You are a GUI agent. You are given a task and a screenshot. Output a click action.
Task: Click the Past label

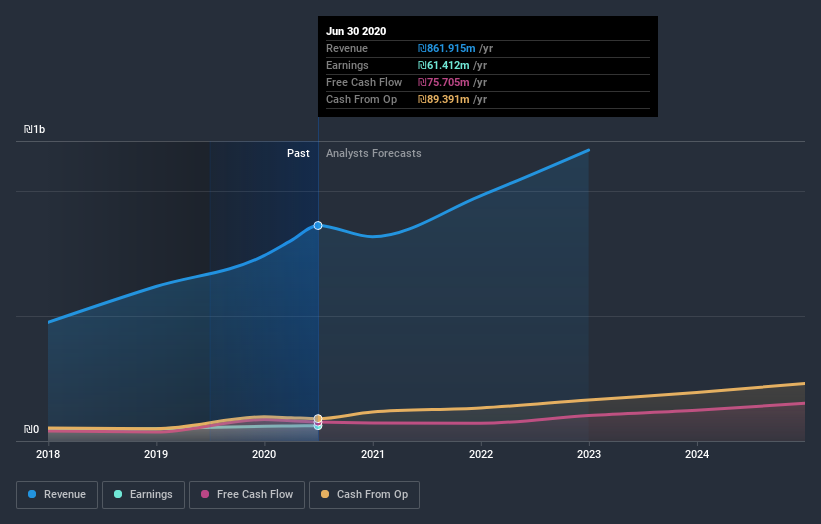coord(298,153)
